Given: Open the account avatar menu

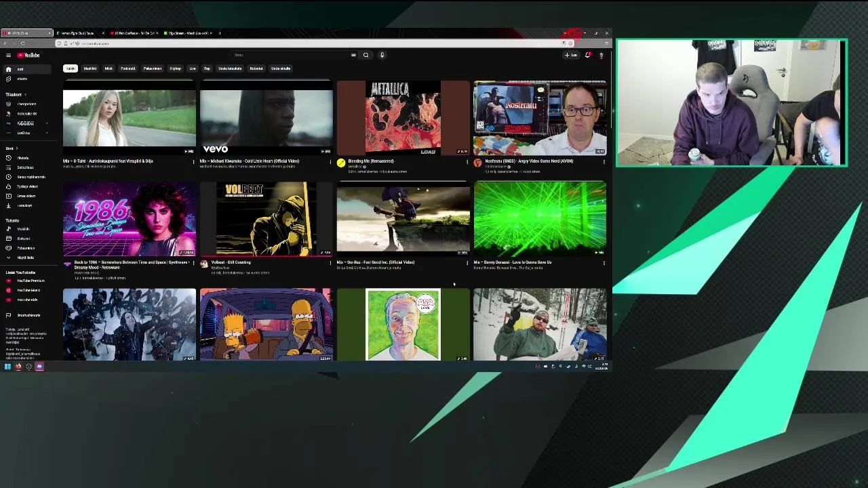Looking at the screenshot, I should click(601, 55).
